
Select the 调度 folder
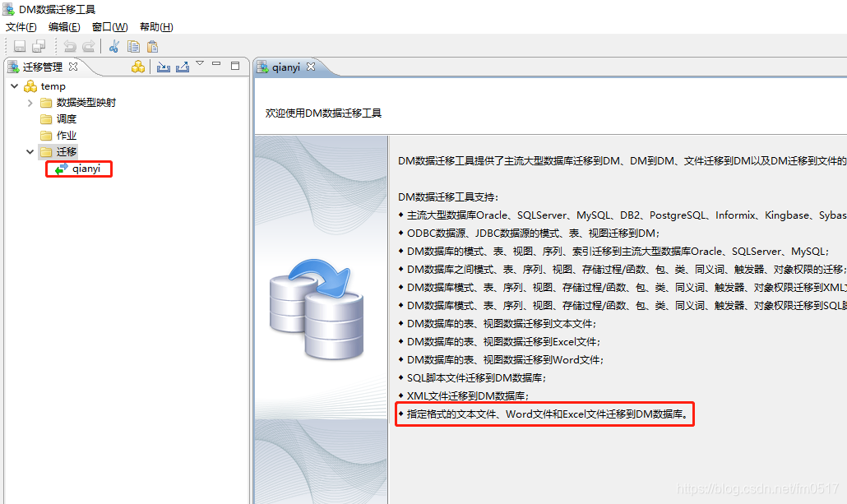coord(67,119)
